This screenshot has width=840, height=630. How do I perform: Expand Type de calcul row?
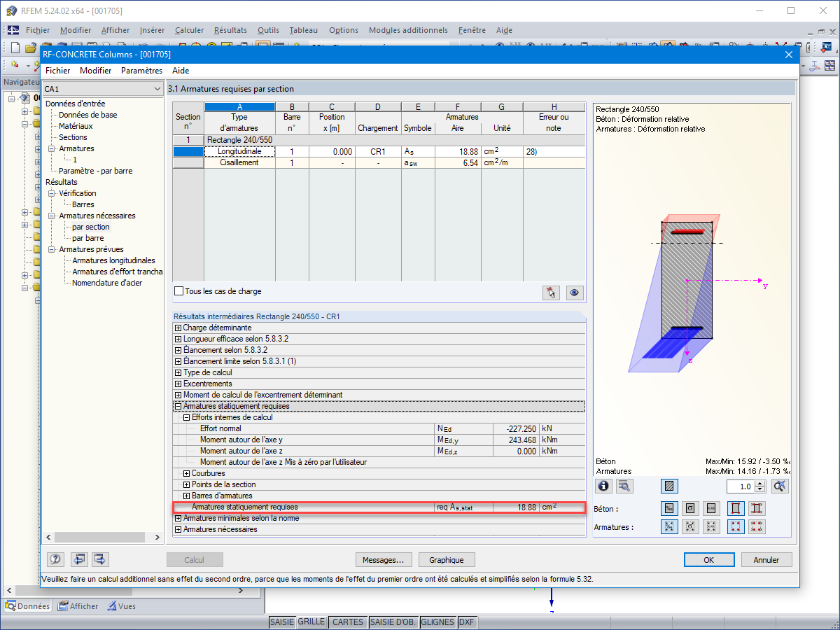pyautogui.click(x=178, y=372)
